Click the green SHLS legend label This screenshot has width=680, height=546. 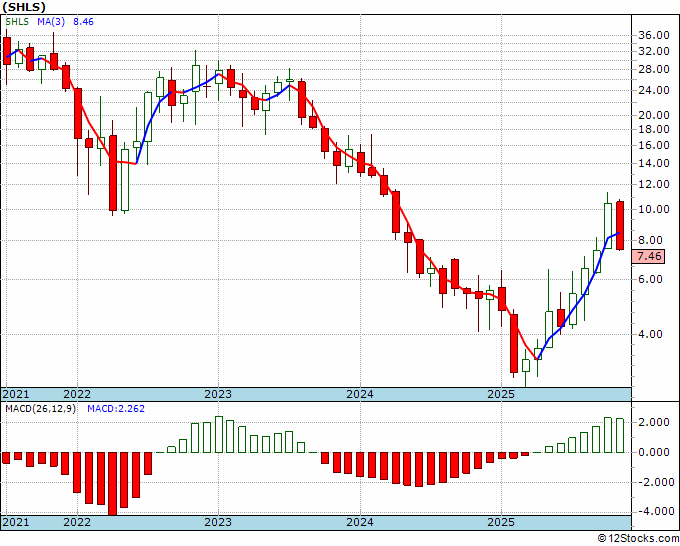pos(17,22)
